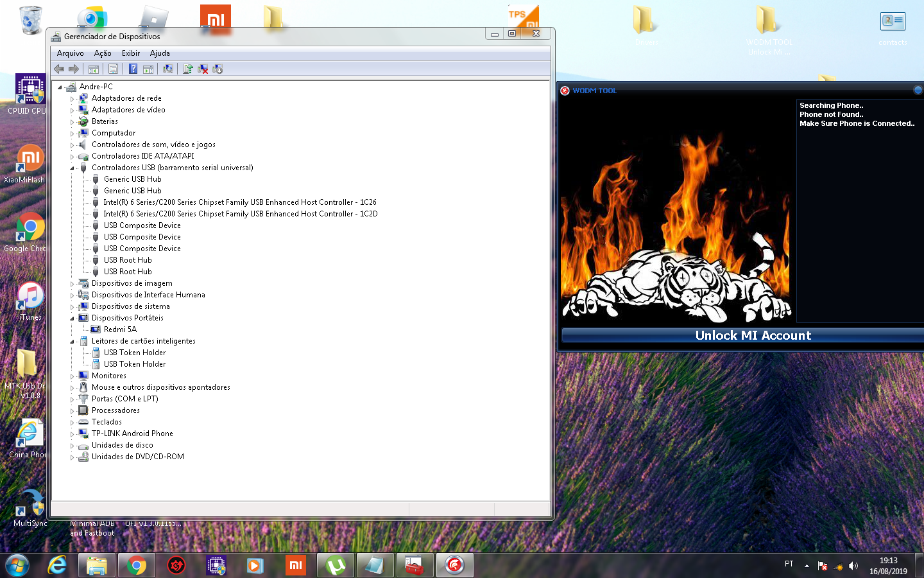The width and height of the screenshot is (924, 578).
Task: Click the update driver software green arrow icon
Action: (188, 69)
